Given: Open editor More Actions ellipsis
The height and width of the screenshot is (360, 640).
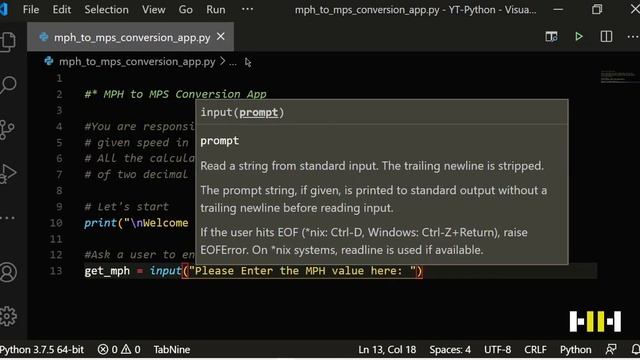Looking at the screenshot, I should pos(633,37).
